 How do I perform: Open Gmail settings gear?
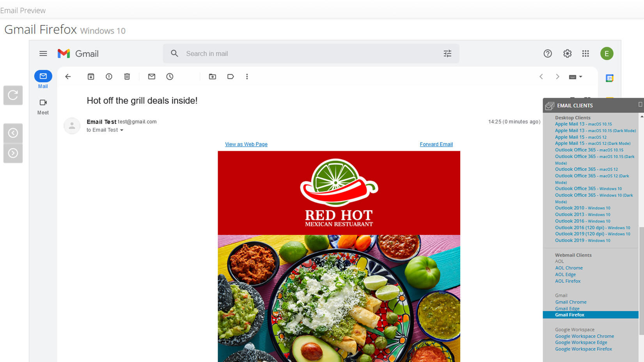(567, 53)
